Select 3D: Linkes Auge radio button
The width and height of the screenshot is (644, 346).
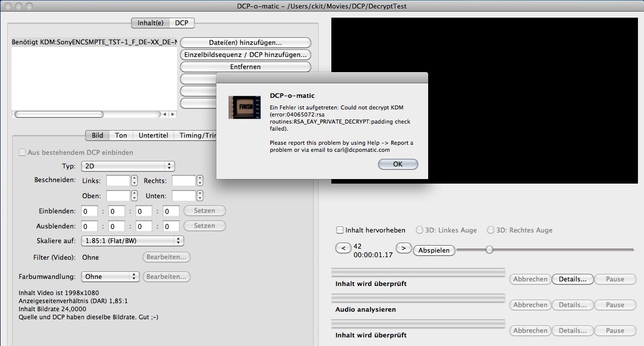tap(420, 230)
